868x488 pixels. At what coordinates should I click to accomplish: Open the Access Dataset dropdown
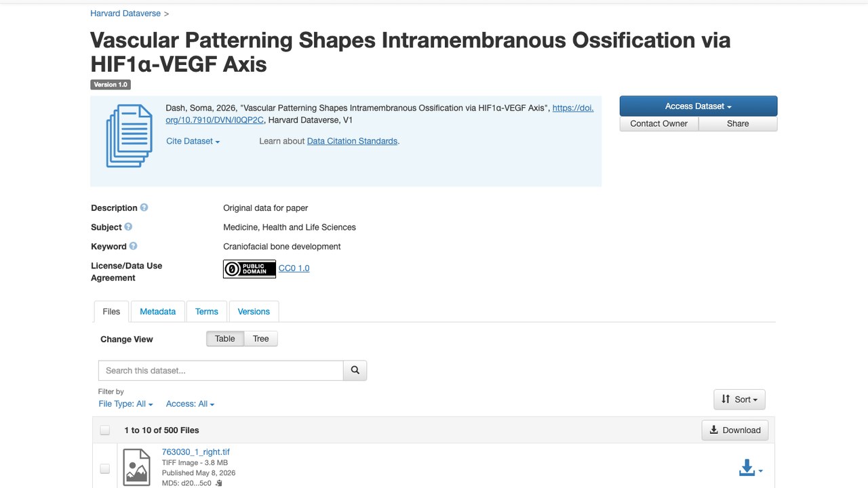click(698, 106)
